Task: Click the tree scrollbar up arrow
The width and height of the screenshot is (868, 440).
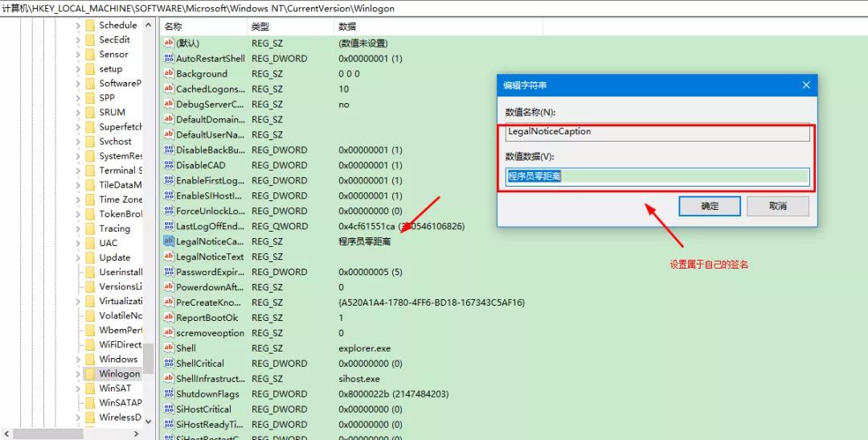Action: coord(149,25)
